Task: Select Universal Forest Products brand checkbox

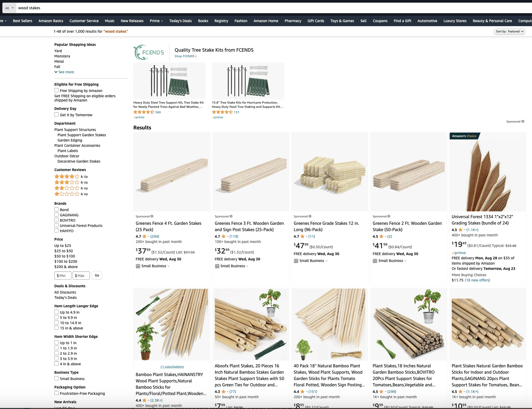Action: pyautogui.click(x=56, y=225)
